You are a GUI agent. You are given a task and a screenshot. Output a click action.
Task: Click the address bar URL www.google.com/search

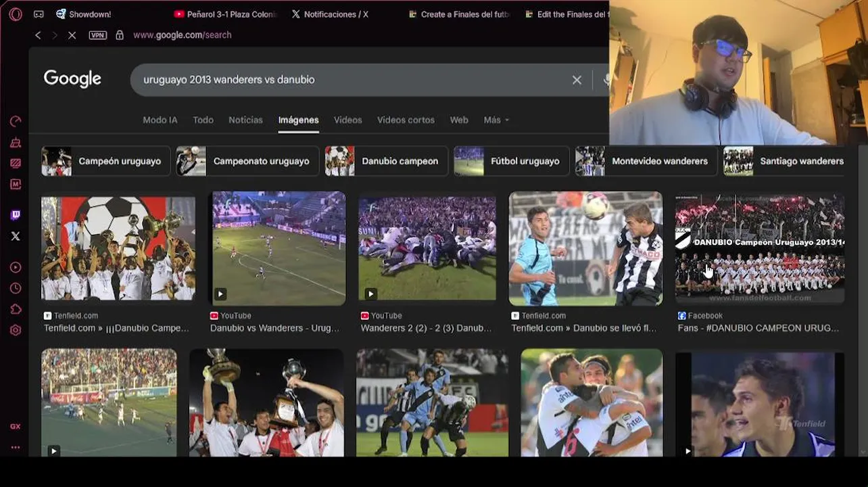pyautogui.click(x=183, y=35)
